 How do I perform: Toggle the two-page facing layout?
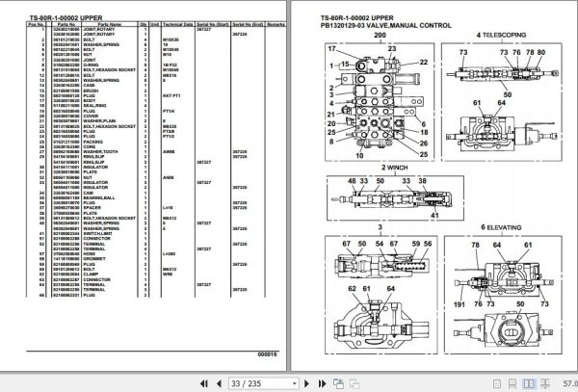coord(529,383)
